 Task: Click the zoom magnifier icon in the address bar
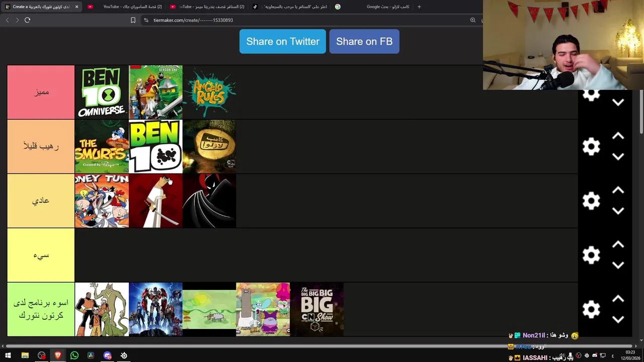(x=473, y=20)
